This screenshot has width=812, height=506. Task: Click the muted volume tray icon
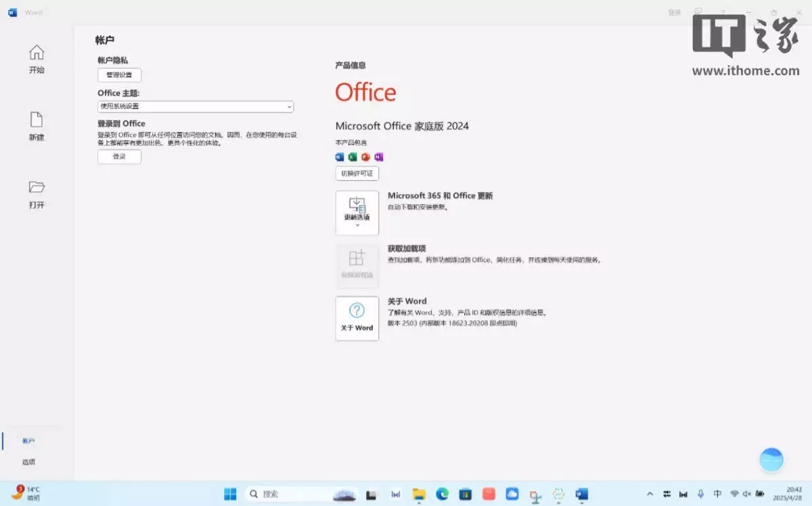pos(747,494)
